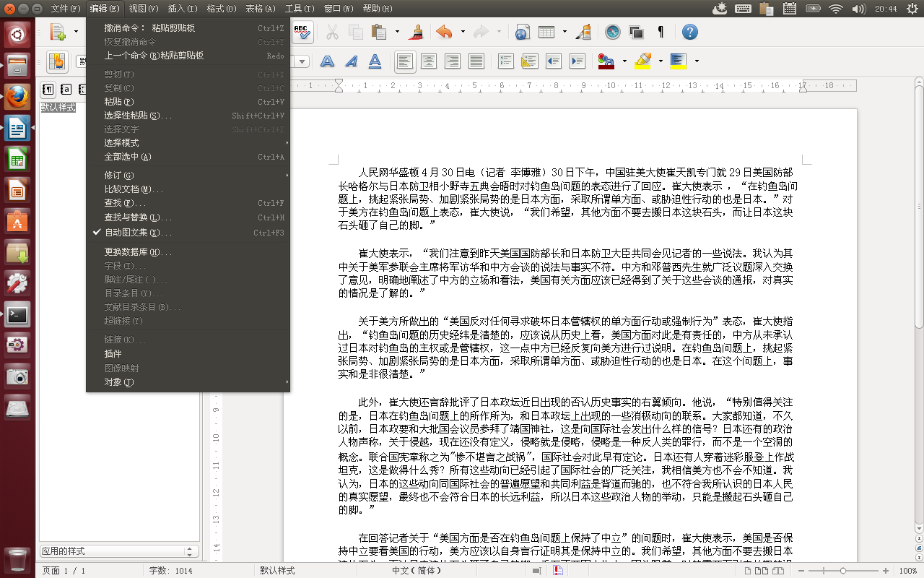
Task: Click the Bullets list icon
Action: (x=530, y=61)
